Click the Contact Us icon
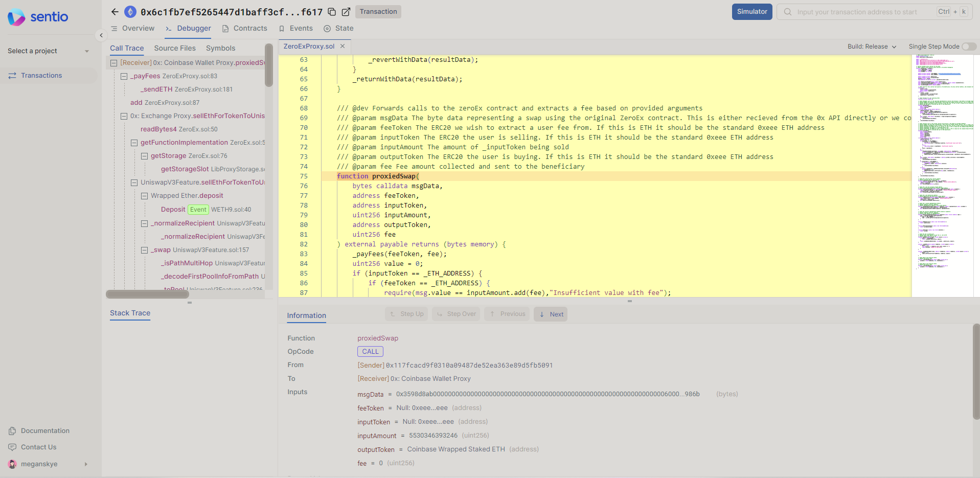This screenshot has width=980, height=478. (x=11, y=447)
